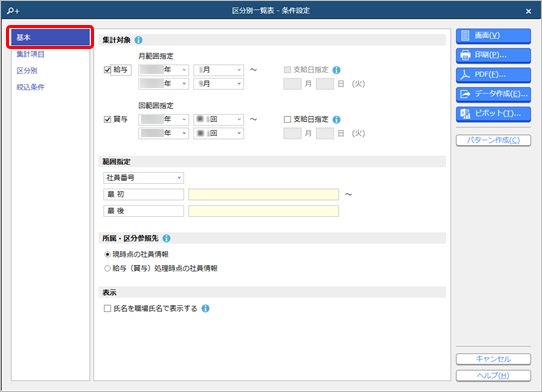
Task: Click 賞与 支給日 day field
Action: (325, 133)
